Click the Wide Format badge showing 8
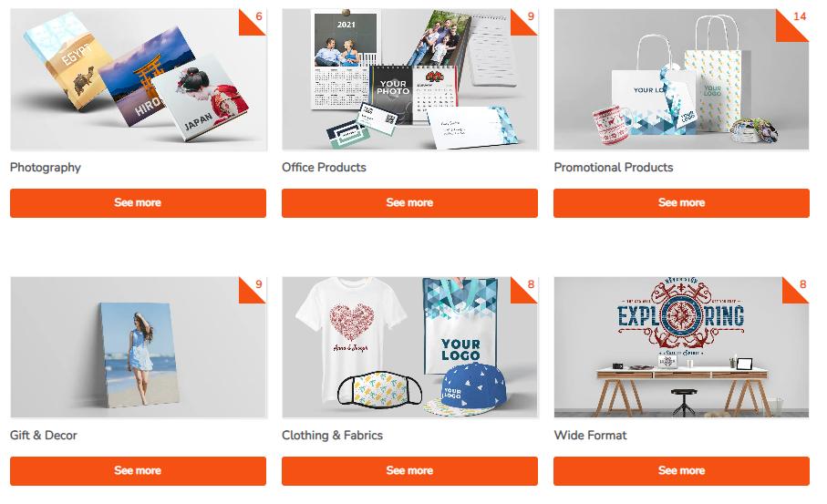 (800, 286)
